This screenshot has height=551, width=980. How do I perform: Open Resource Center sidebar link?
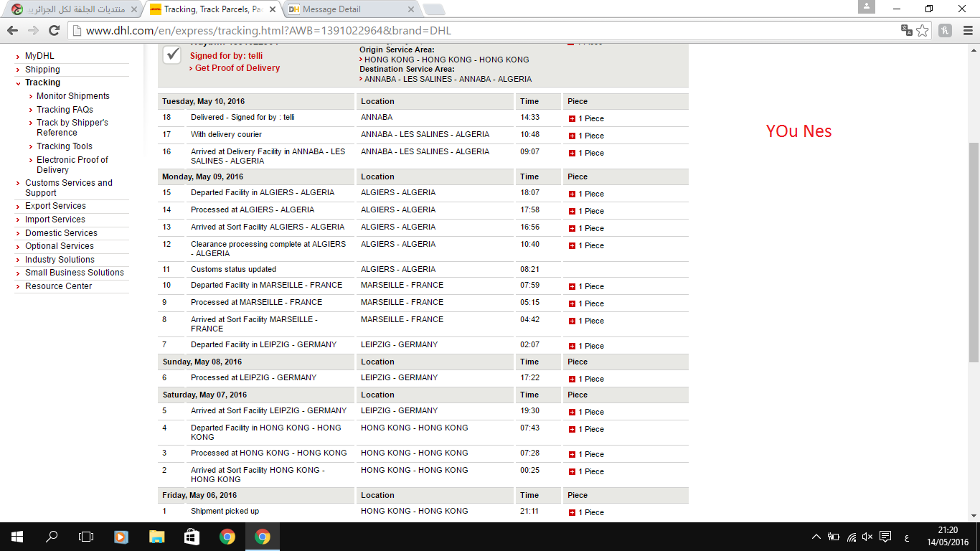tap(58, 286)
